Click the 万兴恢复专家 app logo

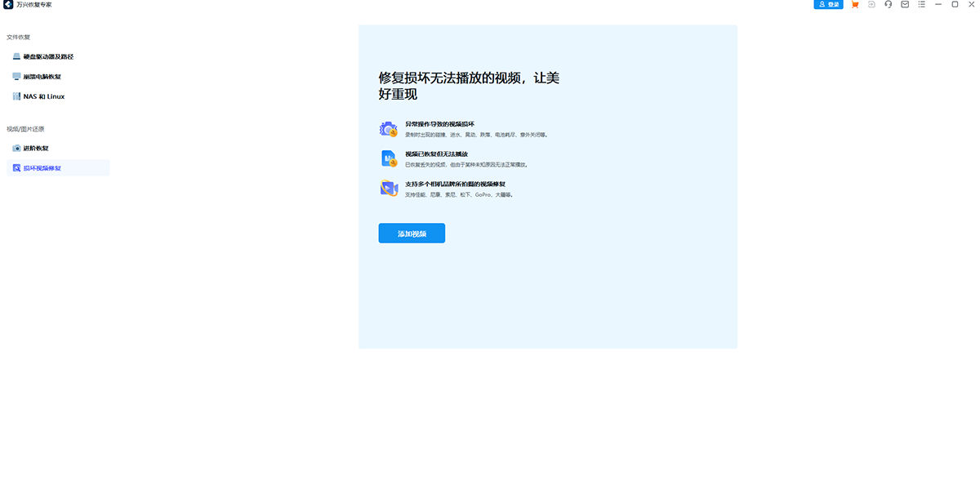pos(7,5)
